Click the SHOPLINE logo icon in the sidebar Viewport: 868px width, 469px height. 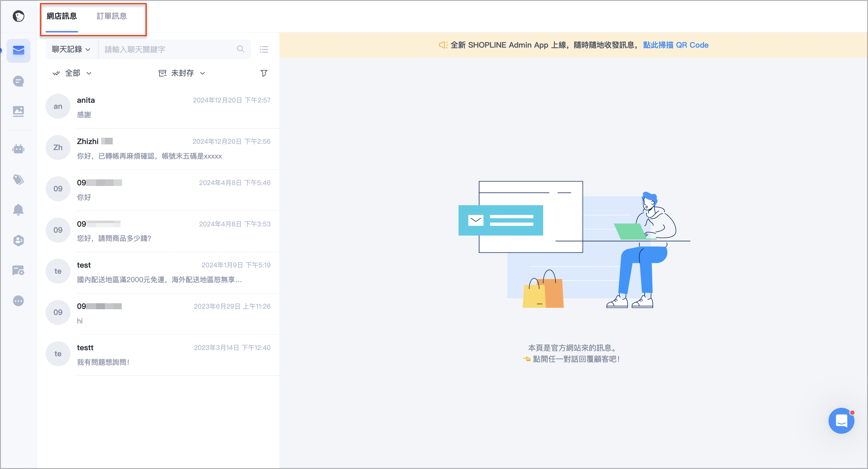18,16
